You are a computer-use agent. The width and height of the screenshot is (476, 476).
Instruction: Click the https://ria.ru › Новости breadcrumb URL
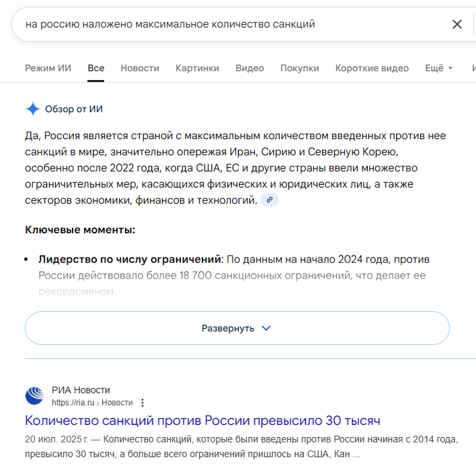click(92, 403)
